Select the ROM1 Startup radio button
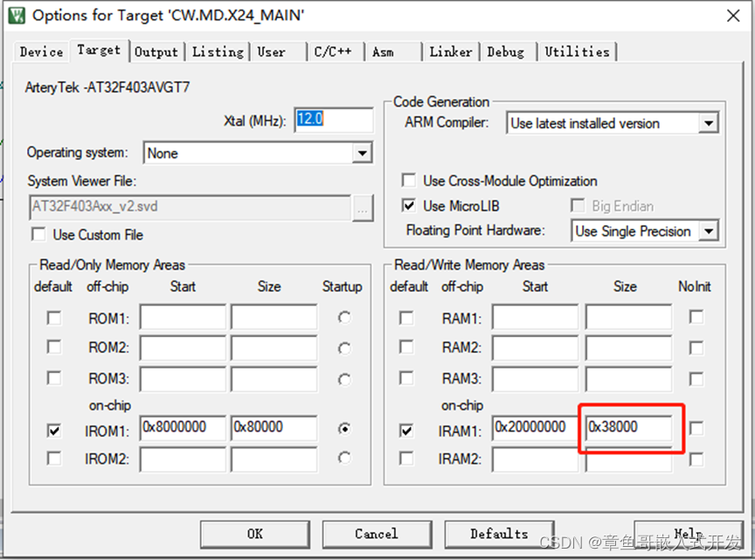 coord(344,318)
